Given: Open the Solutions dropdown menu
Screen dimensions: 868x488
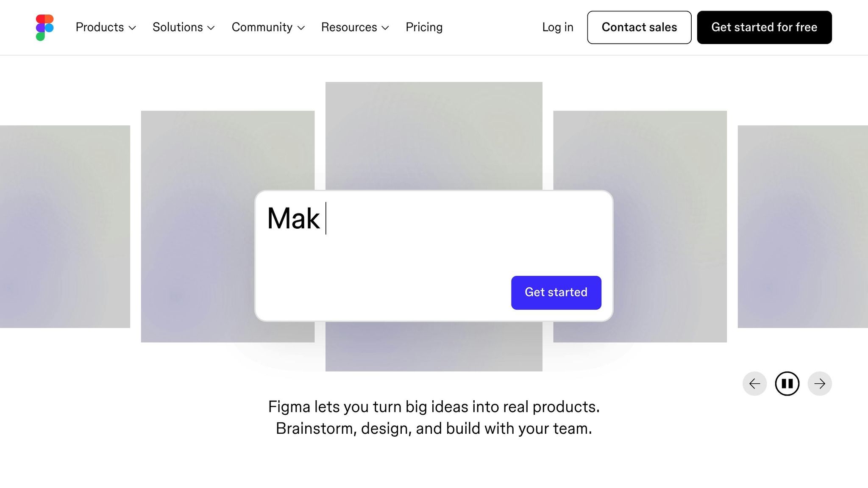Looking at the screenshot, I should [184, 28].
